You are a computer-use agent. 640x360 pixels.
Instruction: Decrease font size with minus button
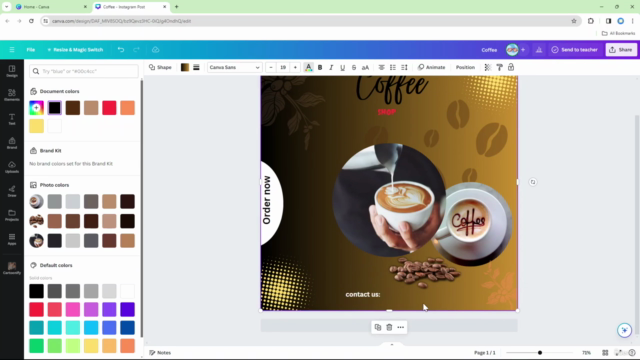click(271, 67)
